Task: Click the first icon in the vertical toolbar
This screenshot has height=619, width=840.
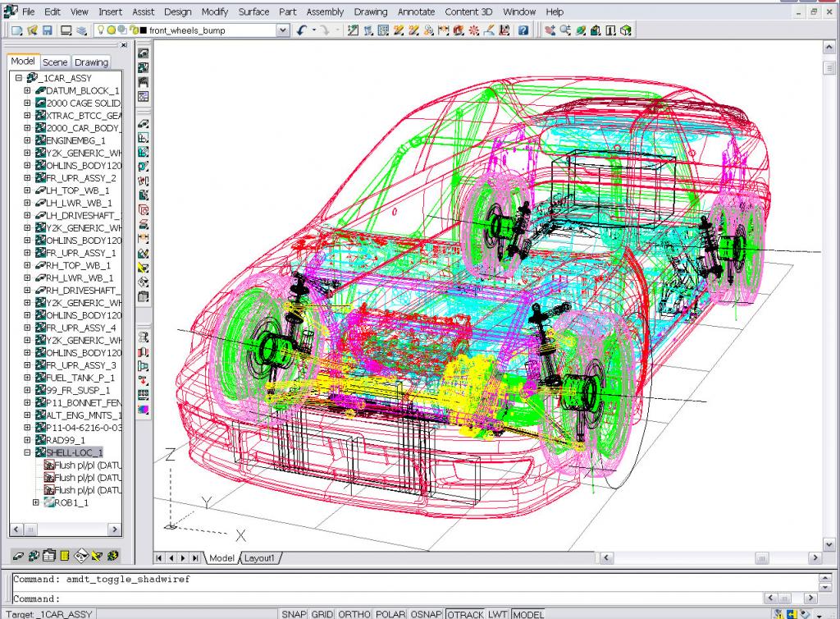Action: tap(144, 53)
